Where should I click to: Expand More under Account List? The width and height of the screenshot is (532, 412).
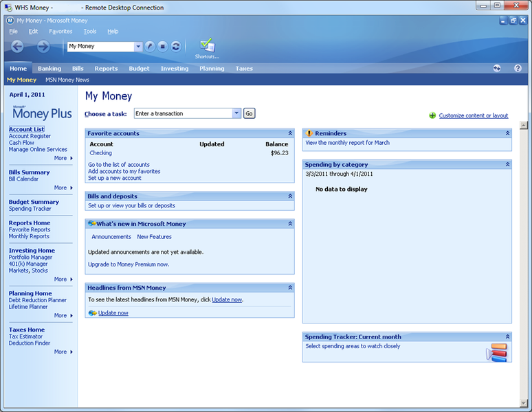(63, 158)
